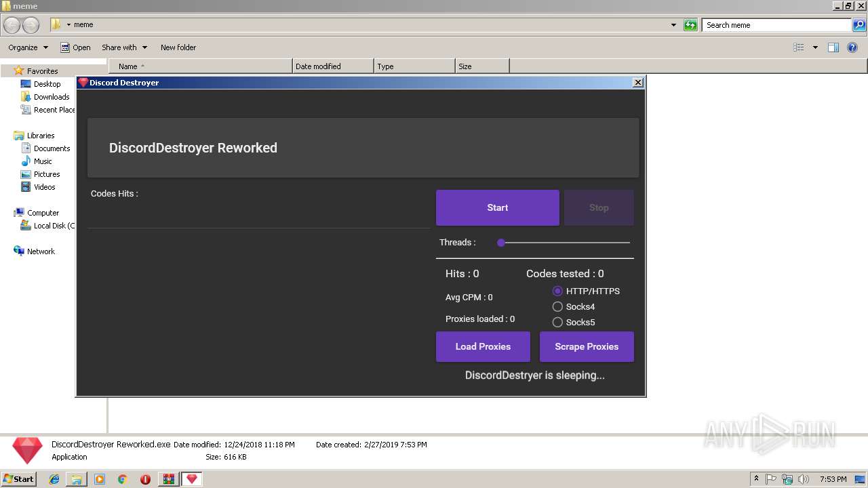The height and width of the screenshot is (488, 868).
Task: Open Windows Media Player taskbar icon
Action: tap(100, 479)
